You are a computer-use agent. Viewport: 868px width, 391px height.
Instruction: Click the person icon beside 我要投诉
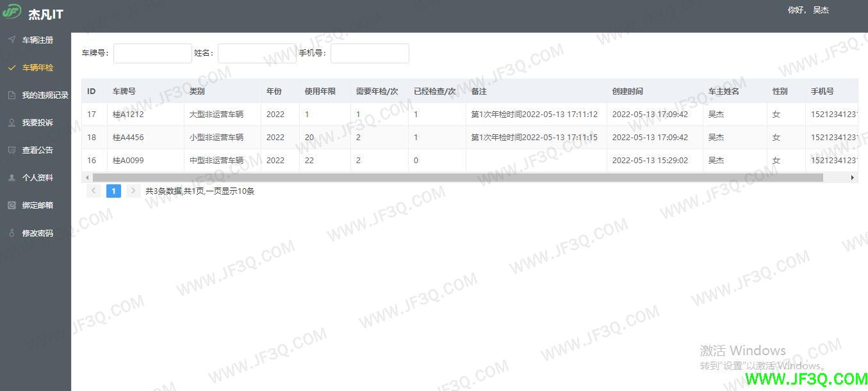coord(12,123)
